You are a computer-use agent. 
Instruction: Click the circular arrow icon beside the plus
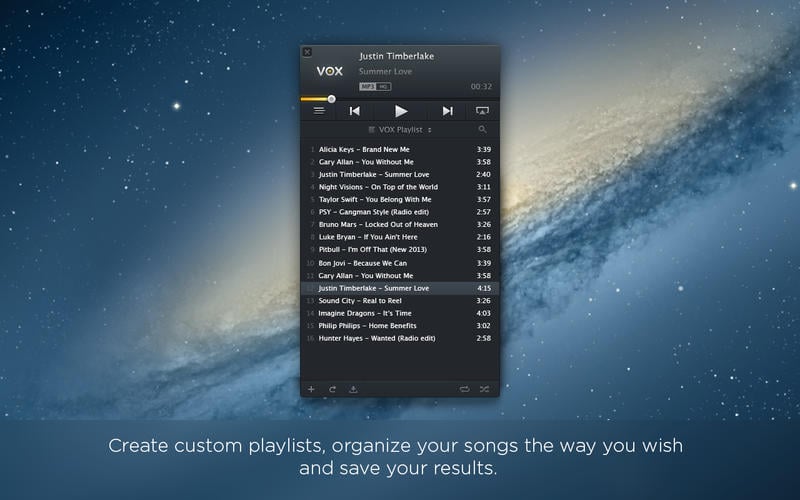coord(332,389)
